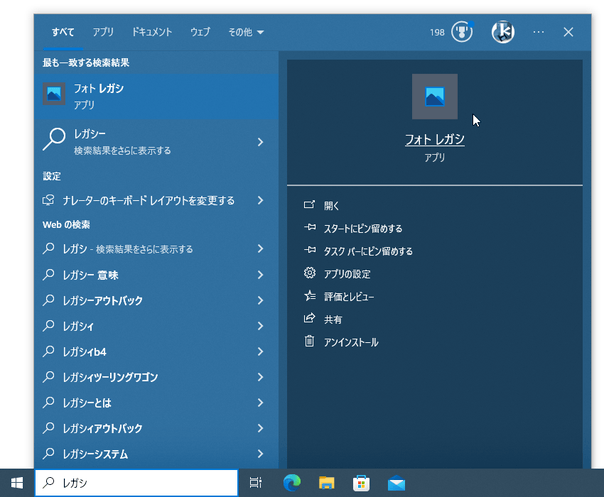Click the rewards medal icon next to 198
Viewport: 604px width, 497px height.
pos(462,32)
